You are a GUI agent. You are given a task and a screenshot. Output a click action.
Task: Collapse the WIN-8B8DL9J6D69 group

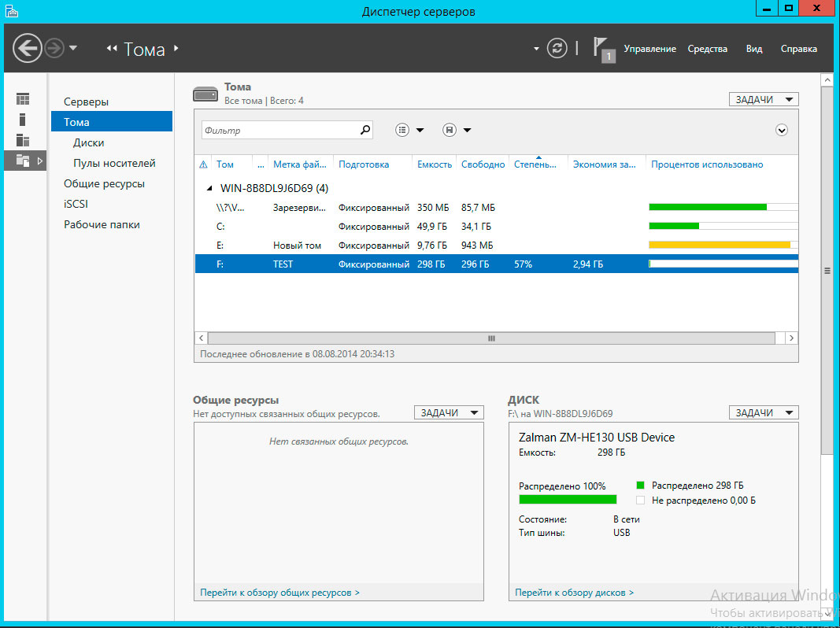point(209,189)
